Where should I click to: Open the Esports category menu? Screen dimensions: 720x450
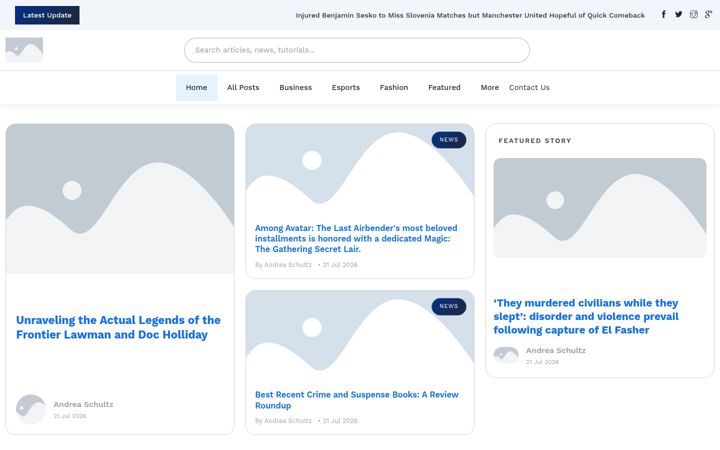coord(346,87)
